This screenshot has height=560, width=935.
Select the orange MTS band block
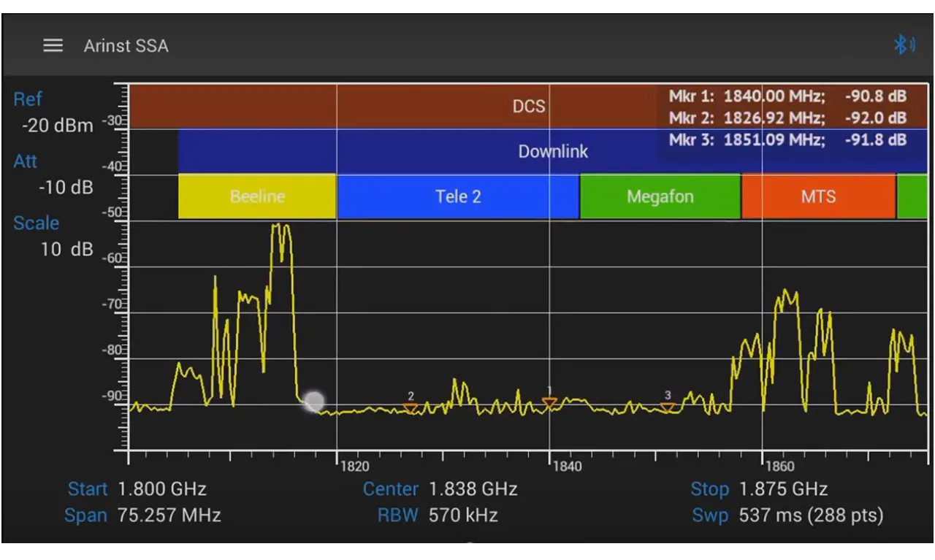point(818,196)
